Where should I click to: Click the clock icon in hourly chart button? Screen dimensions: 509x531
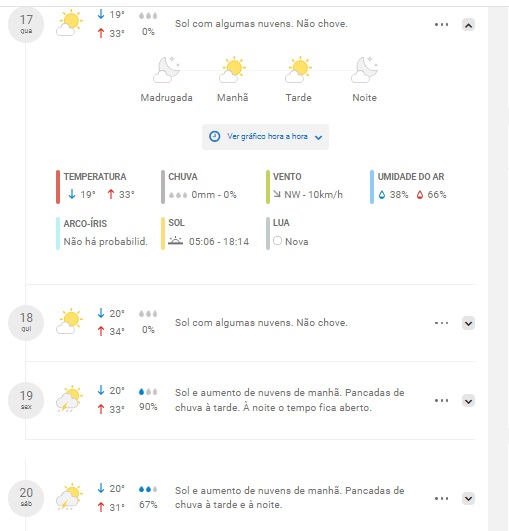214,136
